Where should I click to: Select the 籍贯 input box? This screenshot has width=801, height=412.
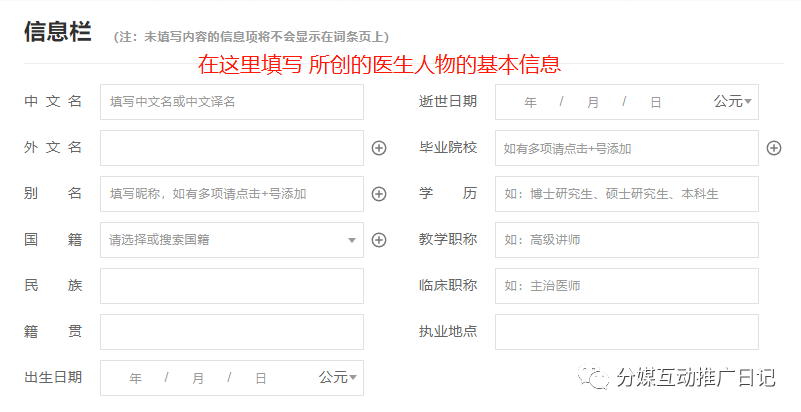click(x=232, y=332)
